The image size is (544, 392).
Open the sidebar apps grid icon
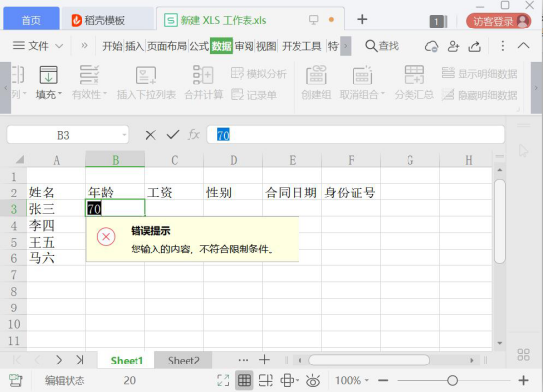point(524,355)
